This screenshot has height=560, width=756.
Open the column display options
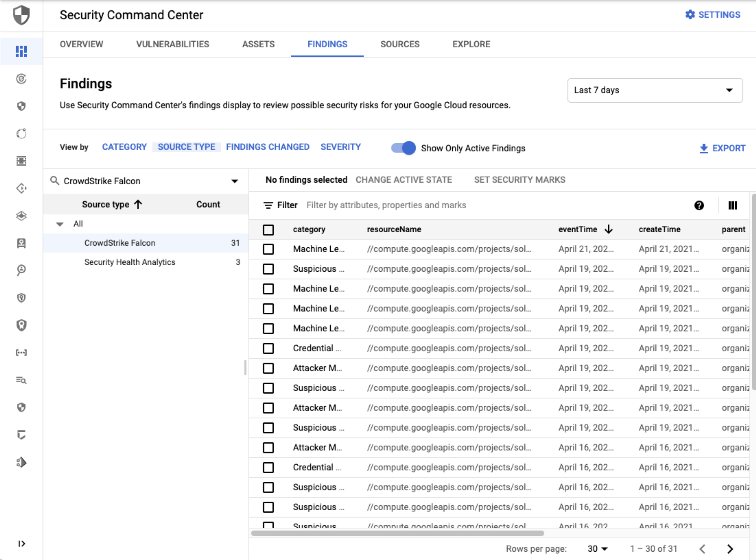[x=732, y=205]
